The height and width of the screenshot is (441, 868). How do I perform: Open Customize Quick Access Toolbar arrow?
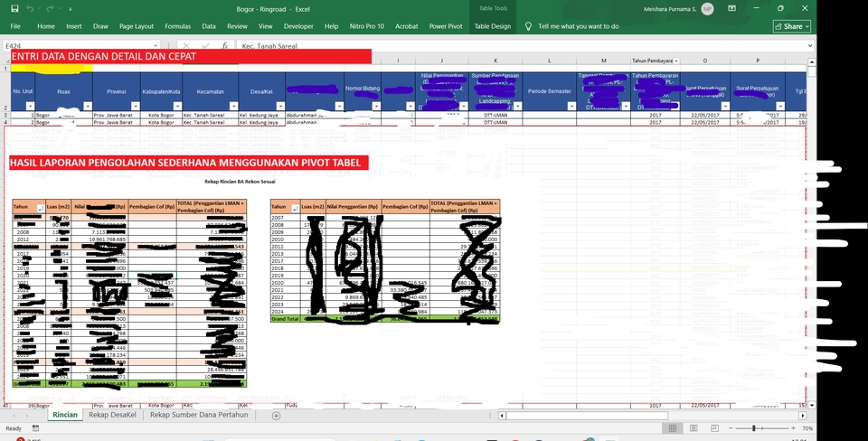click(x=71, y=9)
